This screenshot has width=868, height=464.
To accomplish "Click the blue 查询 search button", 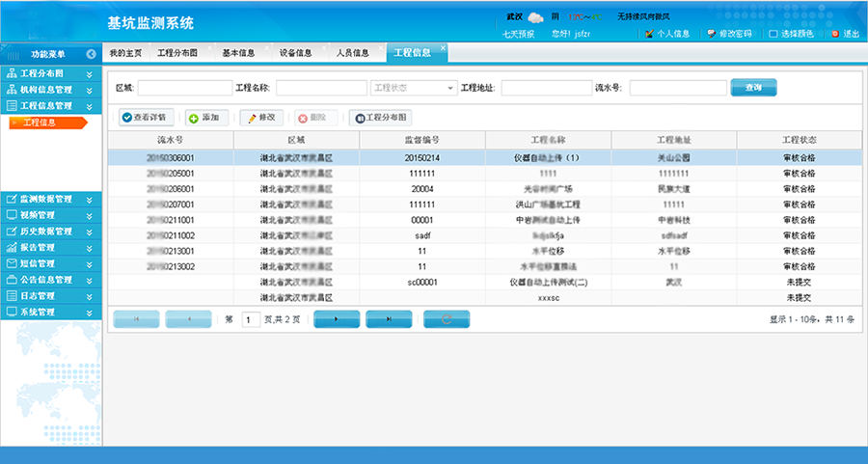I will point(753,88).
